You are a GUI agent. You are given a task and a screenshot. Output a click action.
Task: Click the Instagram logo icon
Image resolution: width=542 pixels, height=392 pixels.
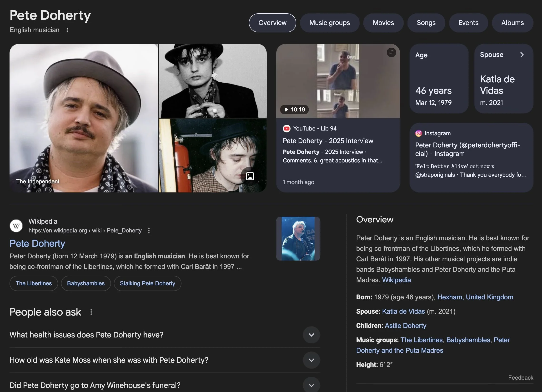[x=418, y=133]
